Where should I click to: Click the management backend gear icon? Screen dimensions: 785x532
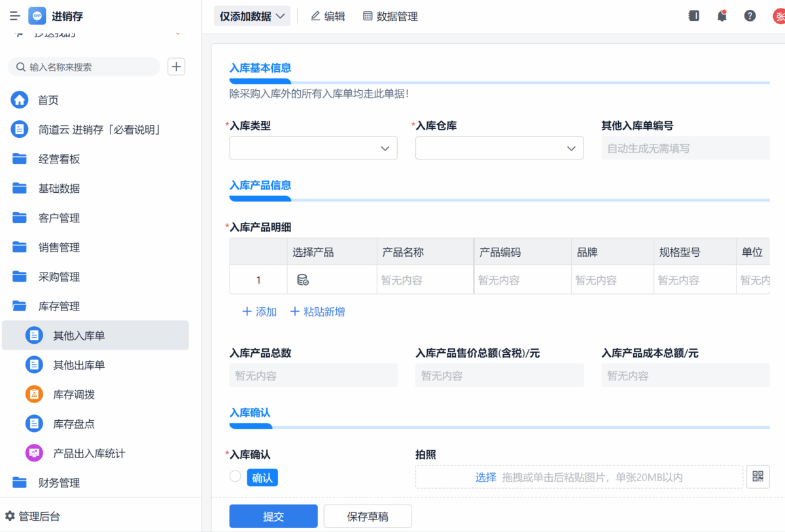[x=10, y=516]
